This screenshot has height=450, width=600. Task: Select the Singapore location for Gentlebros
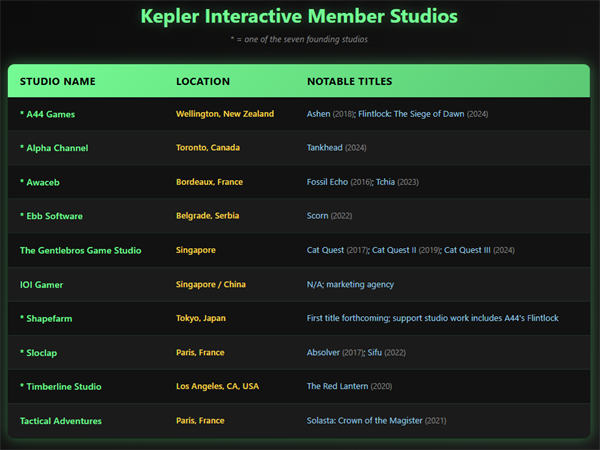point(196,250)
